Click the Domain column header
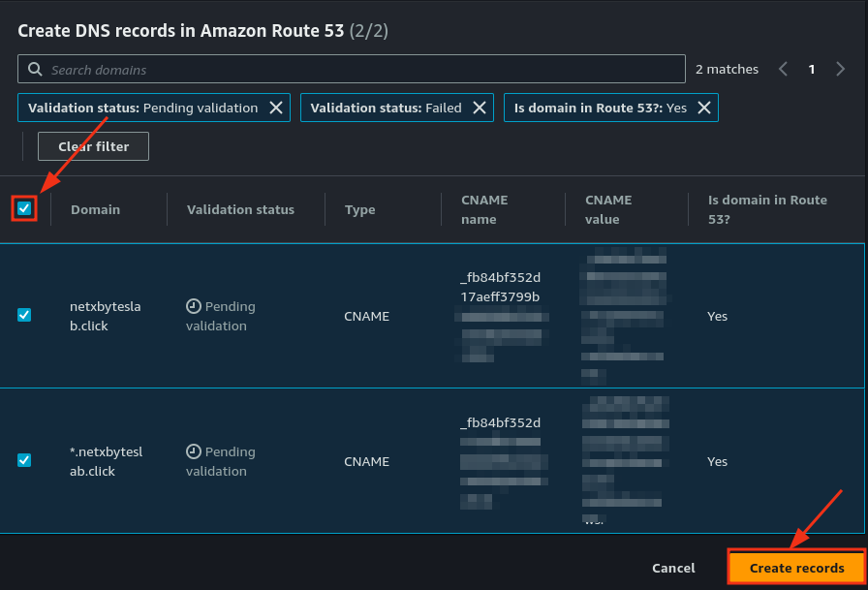868x590 pixels. tap(95, 209)
